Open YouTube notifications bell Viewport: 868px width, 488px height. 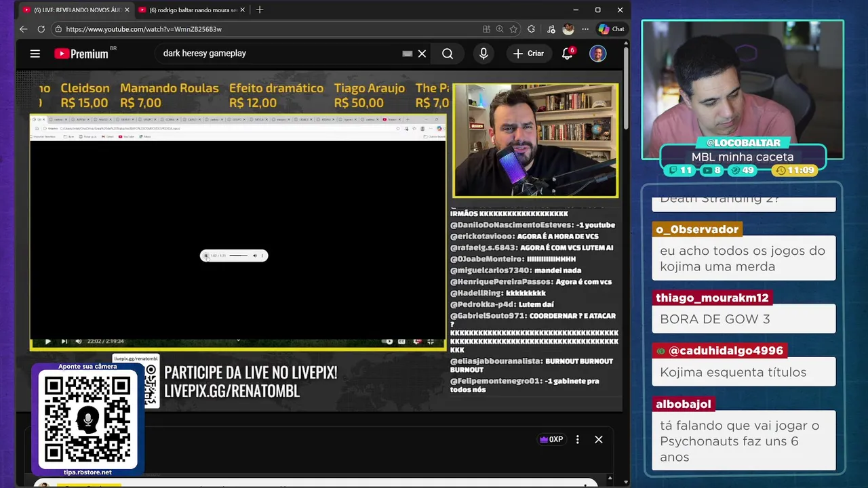coord(568,54)
